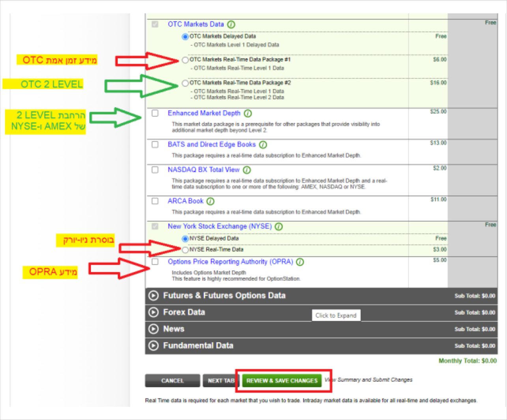The width and height of the screenshot is (507, 420).
Task: Check the Options Price Reporting Authority checkbox
Action: pyautogui.click(x=155, y=262)
